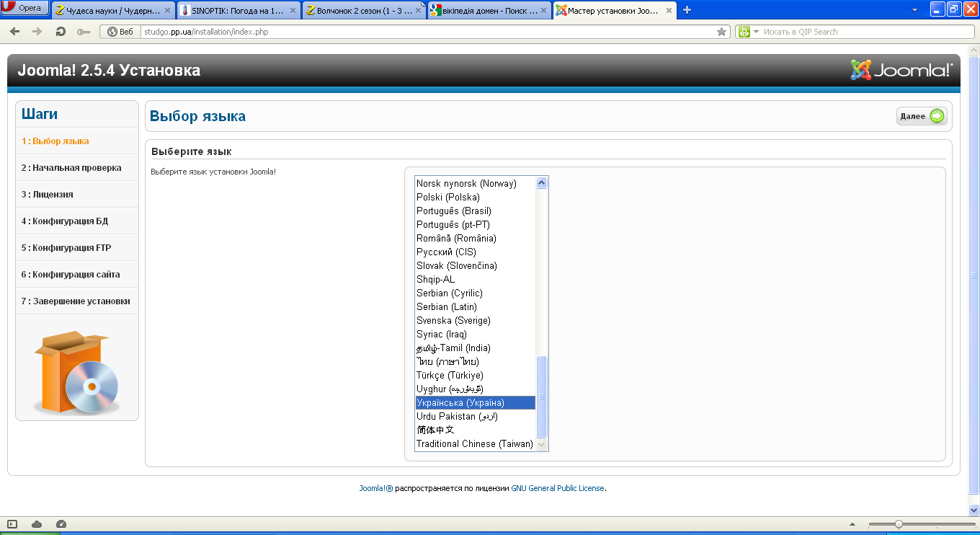This screenshot has width=980, height=535.
Task: Select Uyghur language
Action: (476, 389)
